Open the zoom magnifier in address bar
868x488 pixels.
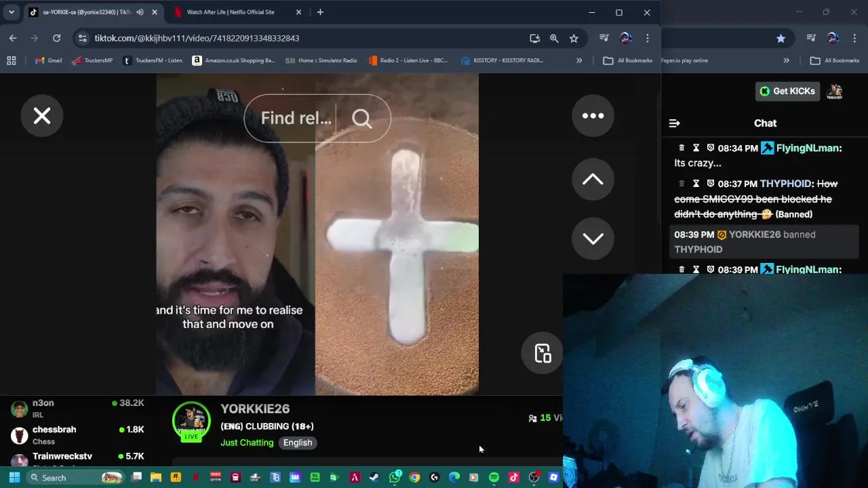554,38
